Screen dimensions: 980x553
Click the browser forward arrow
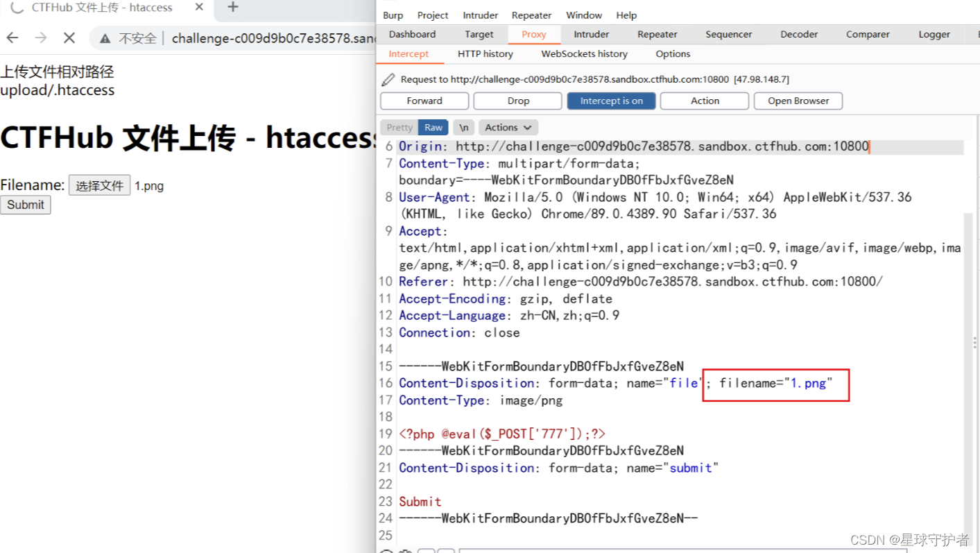[41, 37]
